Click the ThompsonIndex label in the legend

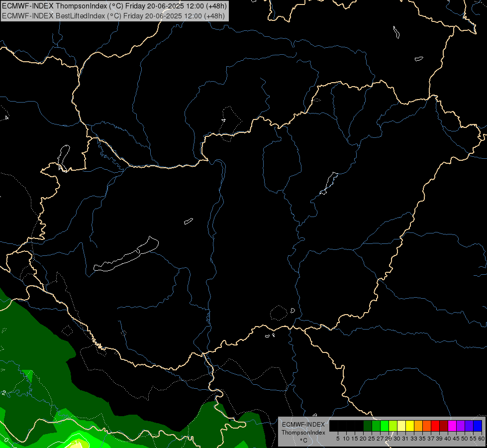[x=303, y=433]
